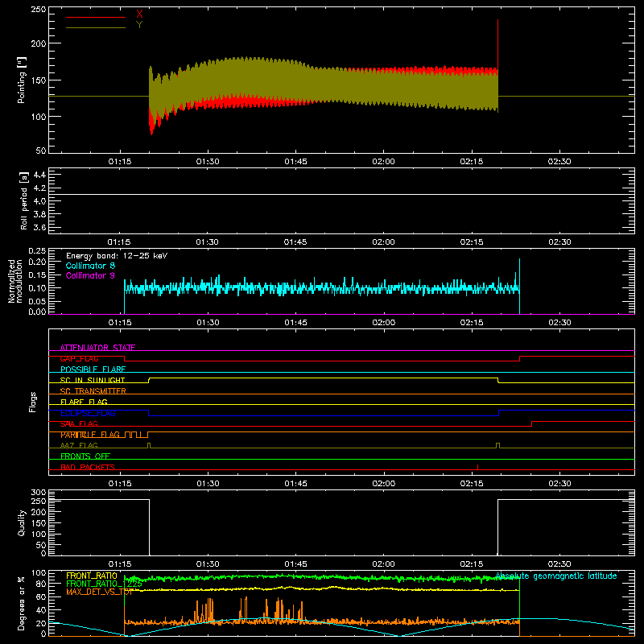Click the 60 tick on Degrees or % axis

pos(42,597)
